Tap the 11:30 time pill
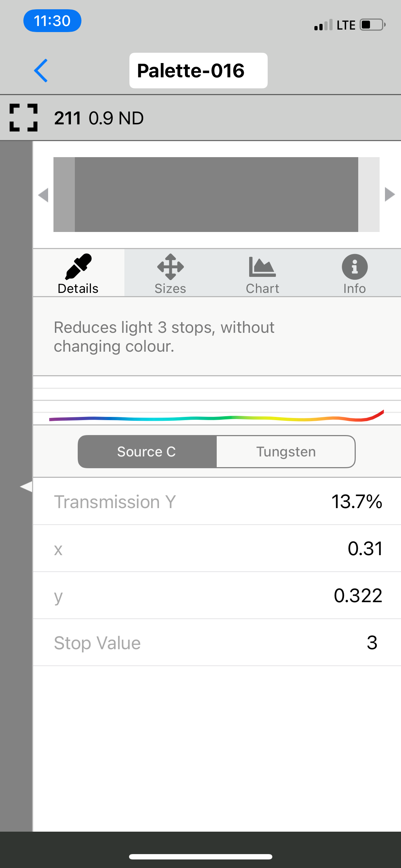Viewport: 401px width, 868px height. (x=52, y=21)
